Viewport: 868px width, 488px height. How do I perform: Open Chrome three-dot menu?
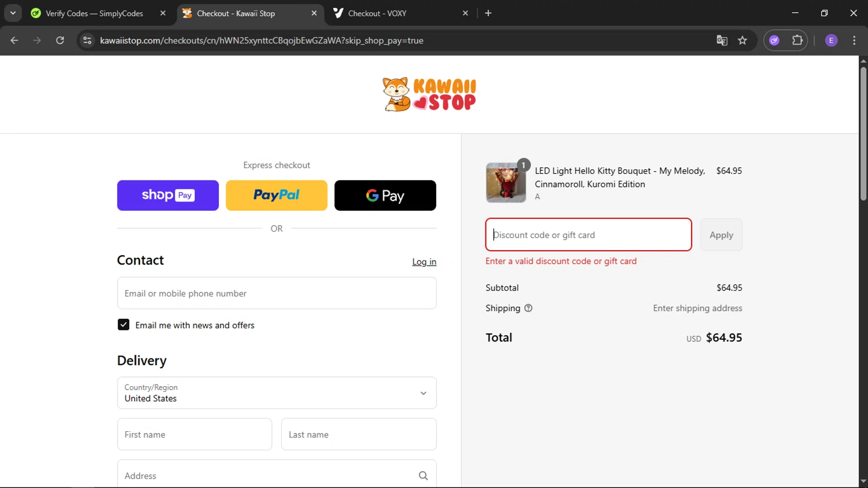(854, 41)
